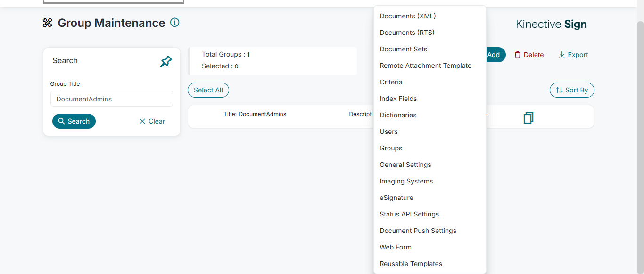Open Documents (XML) from the menu
The width and height of the screenshot is (644, 274).
click(408, 16)
